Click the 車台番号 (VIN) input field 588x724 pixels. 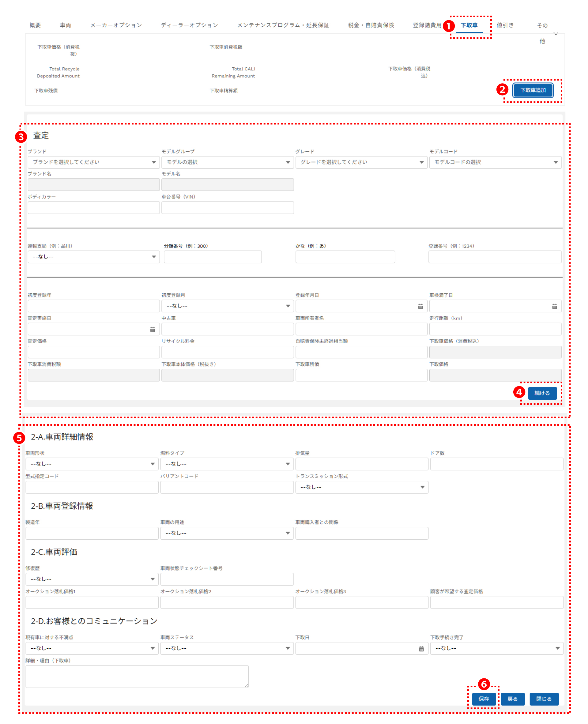(x=227, y=208)
